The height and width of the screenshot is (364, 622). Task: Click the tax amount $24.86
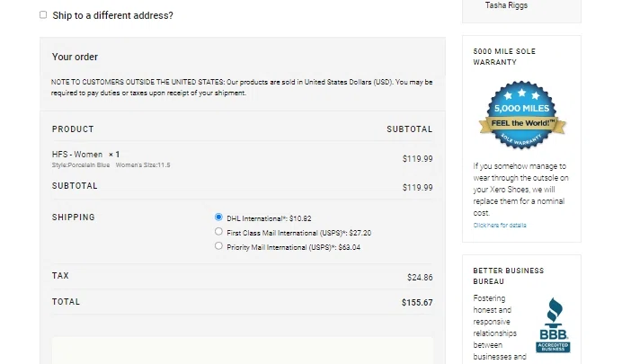[x=419, y=278]
